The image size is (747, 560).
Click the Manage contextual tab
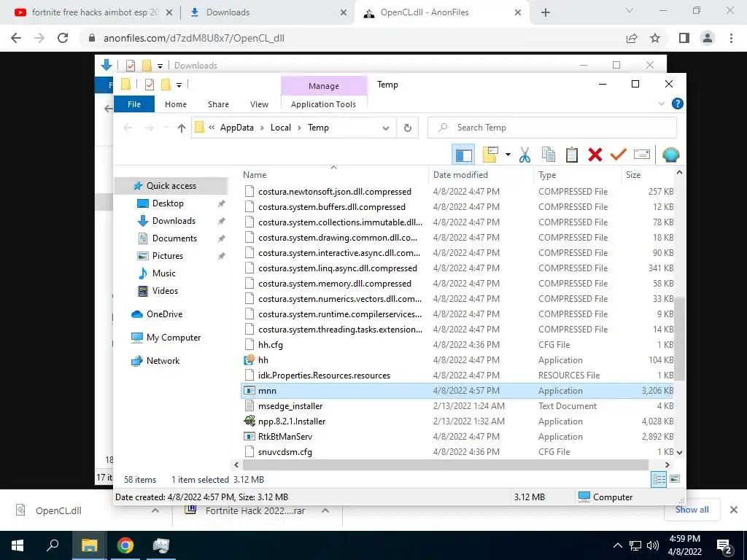coord(323,86)
